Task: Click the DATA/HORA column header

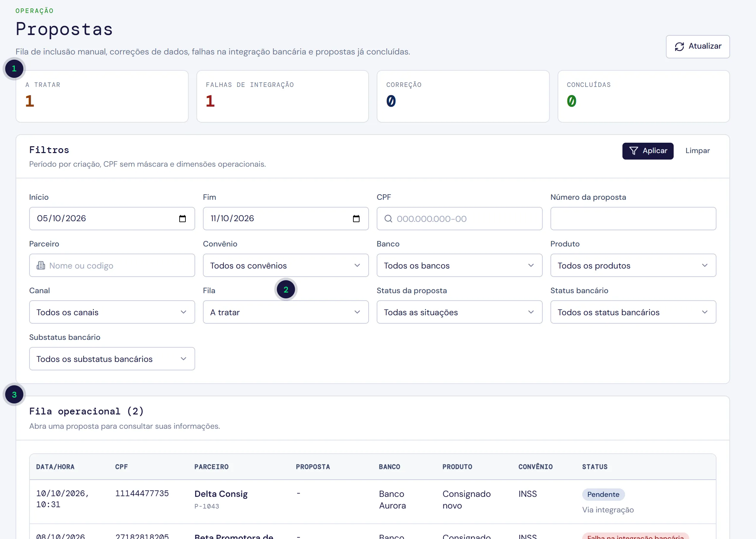Action: pyautogui.click(x=55, y=467)
